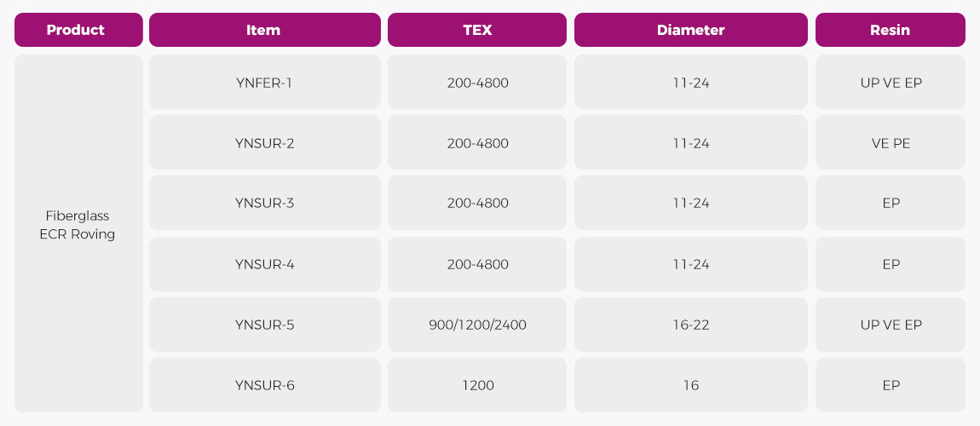Click the VE PE resin cell
The image size is (980, 426).
tap(890, 143)
